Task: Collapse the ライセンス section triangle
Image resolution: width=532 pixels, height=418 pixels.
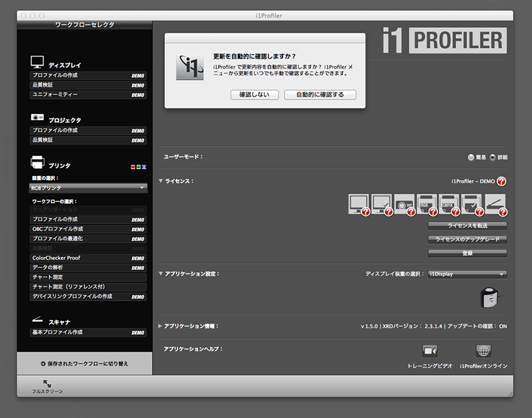Action: tap(161, 181)
